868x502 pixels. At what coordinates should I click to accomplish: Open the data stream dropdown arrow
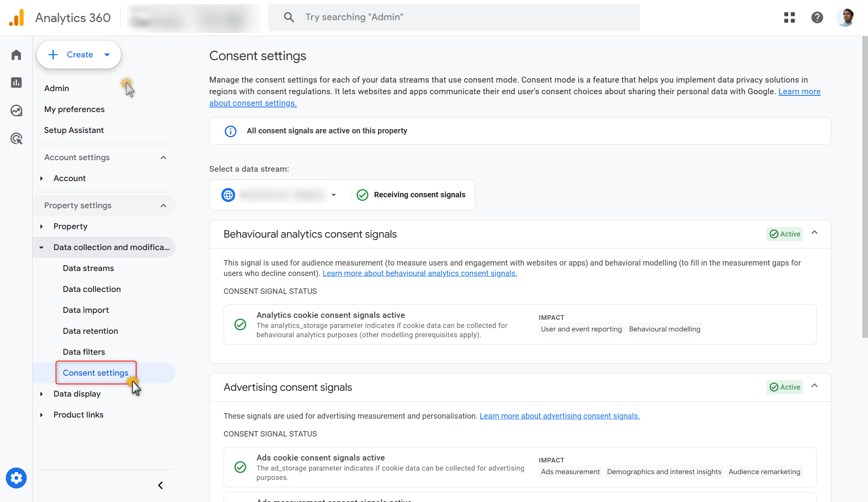(x=334, y=195)
